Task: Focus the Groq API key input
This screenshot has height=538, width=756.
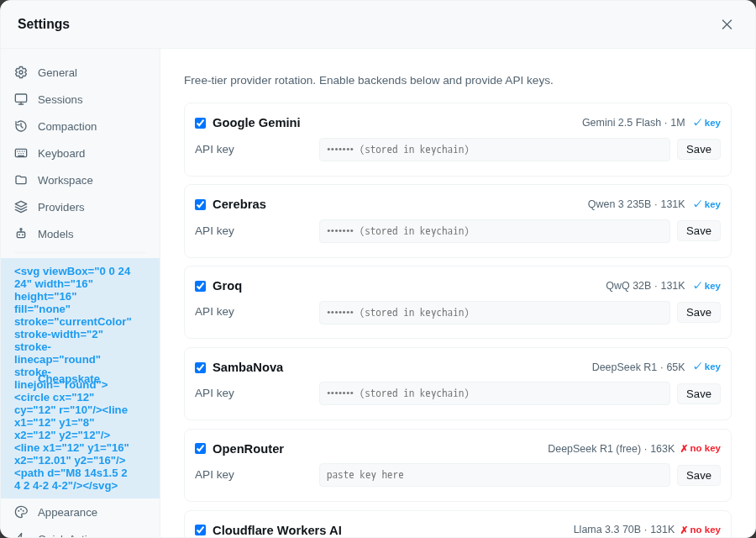Action: (494, 313)
